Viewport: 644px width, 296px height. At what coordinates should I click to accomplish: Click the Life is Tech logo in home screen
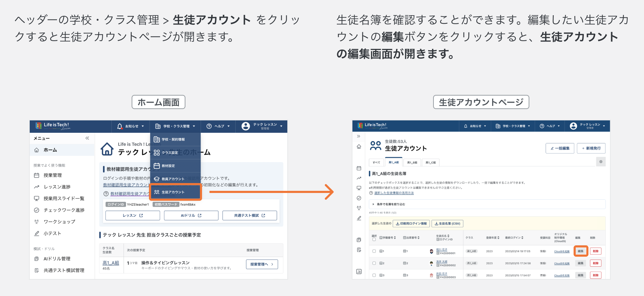[53, 126]
